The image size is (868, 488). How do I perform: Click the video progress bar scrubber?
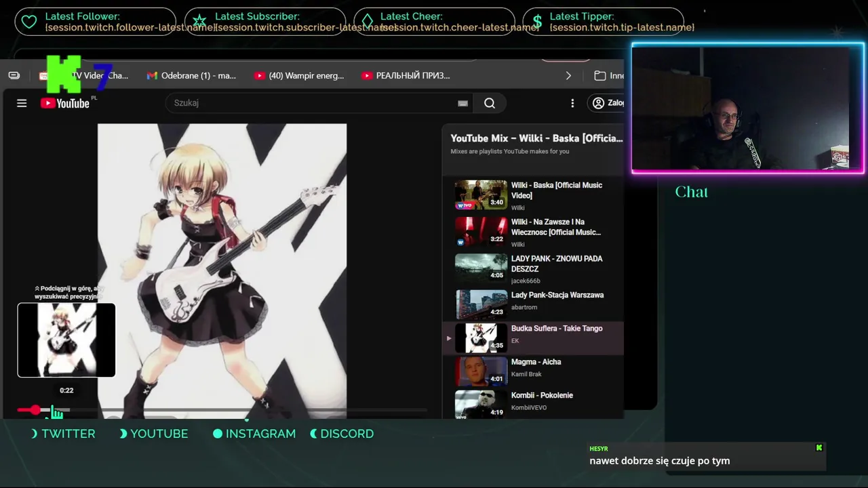coord(35,410)
